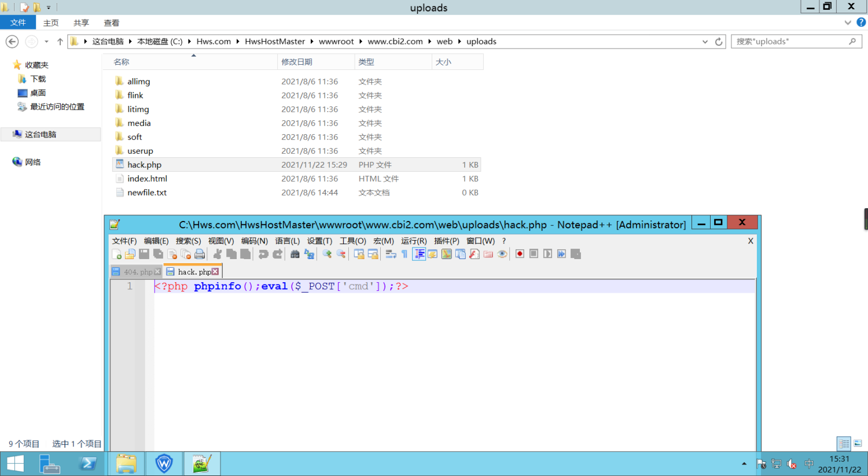868x476 pixels.
Task: Toggle word wrap icon in Notepad++ toolbar
Action: [x=391, y=254]
